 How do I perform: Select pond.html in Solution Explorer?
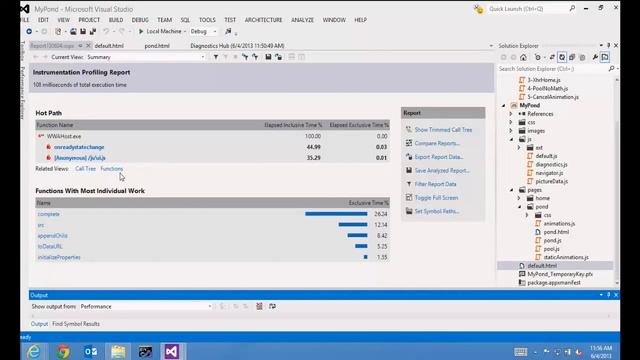[x=556, y=232]
